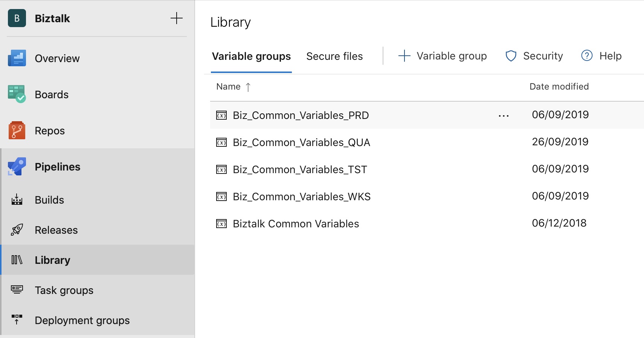Click the Library icon in the sidebar
The width and height of the screenshot is (644, 338).
click(x=17, y=260)
